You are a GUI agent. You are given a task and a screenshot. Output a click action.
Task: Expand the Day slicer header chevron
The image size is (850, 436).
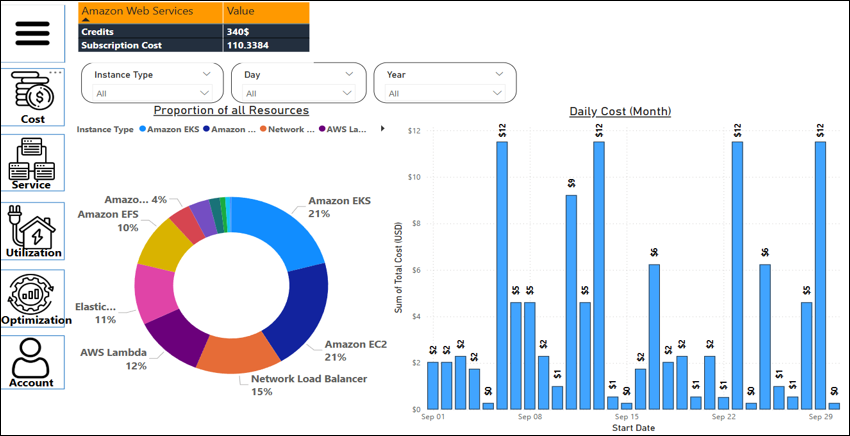(x=349, y=74)
